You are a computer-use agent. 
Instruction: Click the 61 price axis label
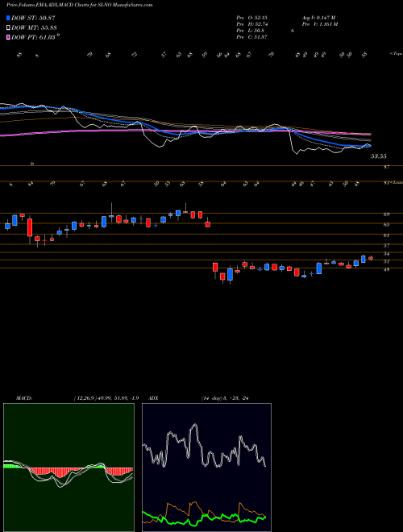tap(386, 235)
